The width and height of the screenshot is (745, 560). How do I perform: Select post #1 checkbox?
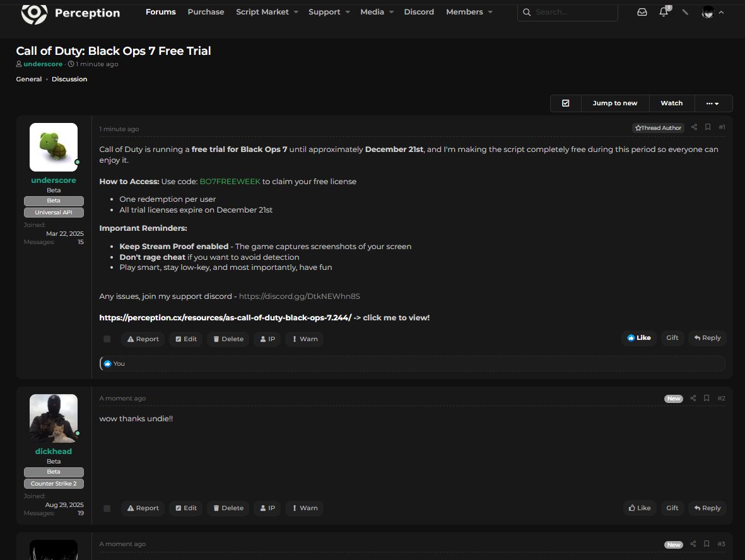tap(107, 339)
